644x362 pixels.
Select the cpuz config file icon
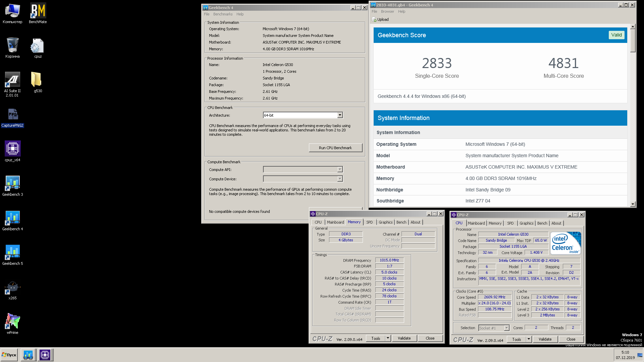pyautogui.click(x=38, y=48)
